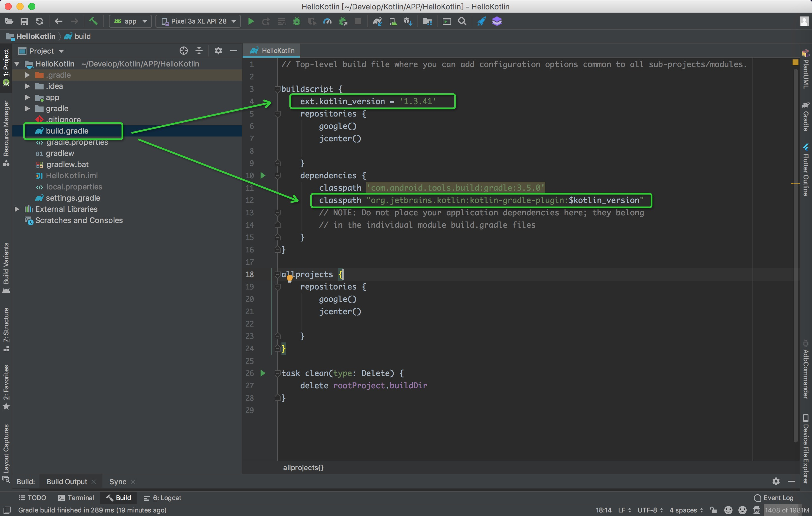Open the AVD Manager icon
This screenshot has width=812, height=516.
[393, 21]
